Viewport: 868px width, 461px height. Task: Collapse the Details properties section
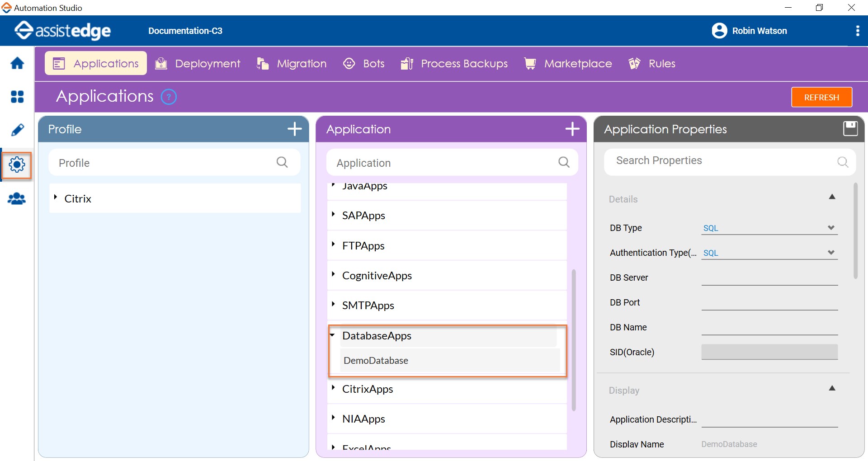832,197
